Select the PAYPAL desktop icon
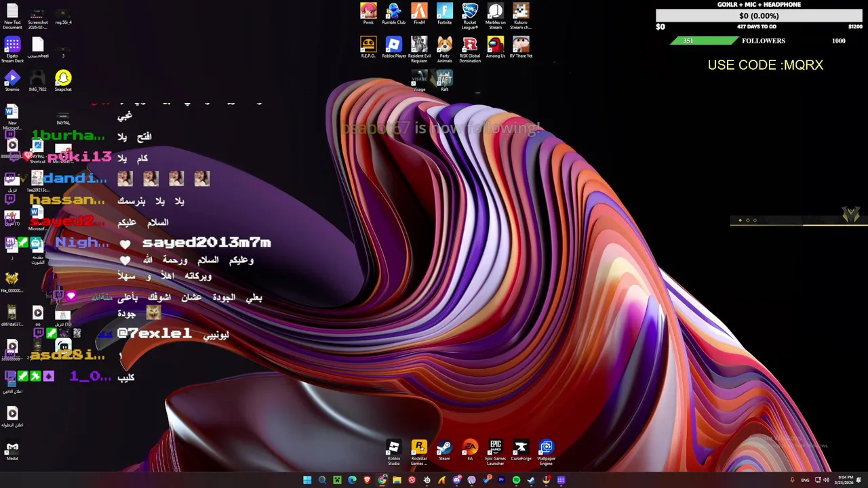 click(63, 119)
